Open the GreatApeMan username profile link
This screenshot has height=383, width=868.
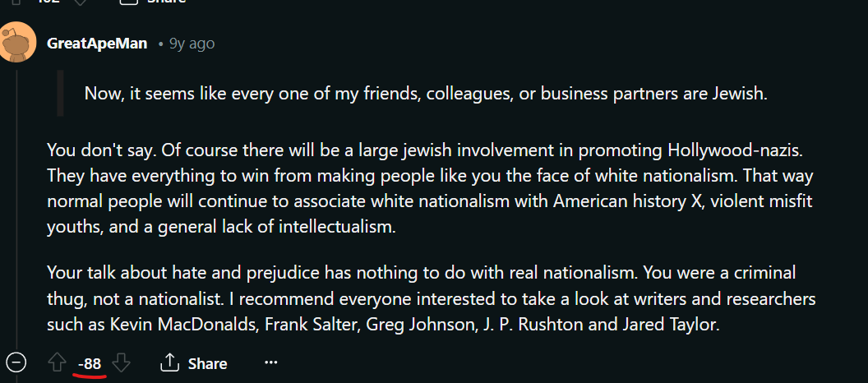[98, 44]
